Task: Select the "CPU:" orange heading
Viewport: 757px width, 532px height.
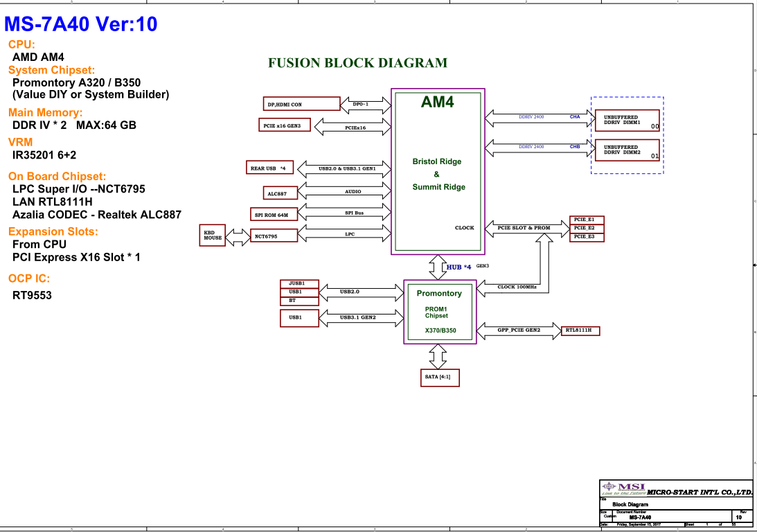Action: [21, 44]
